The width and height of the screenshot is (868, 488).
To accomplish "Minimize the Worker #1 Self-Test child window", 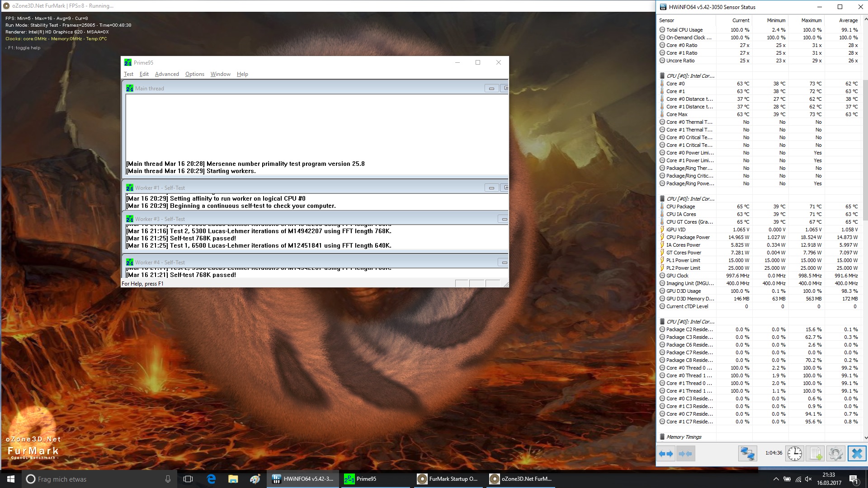I will tap(491, 188).
